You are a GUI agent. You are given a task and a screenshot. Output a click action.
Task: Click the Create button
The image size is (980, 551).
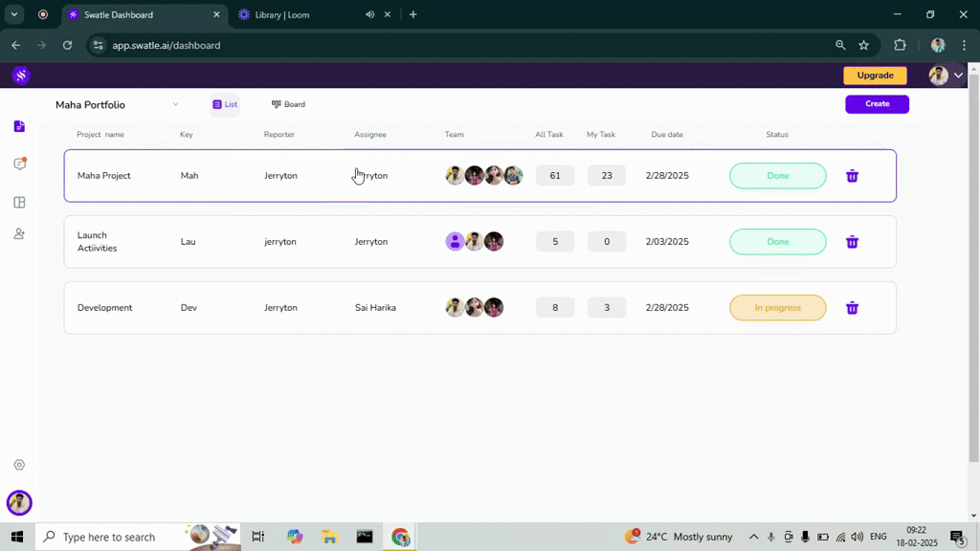coord(877,103)
